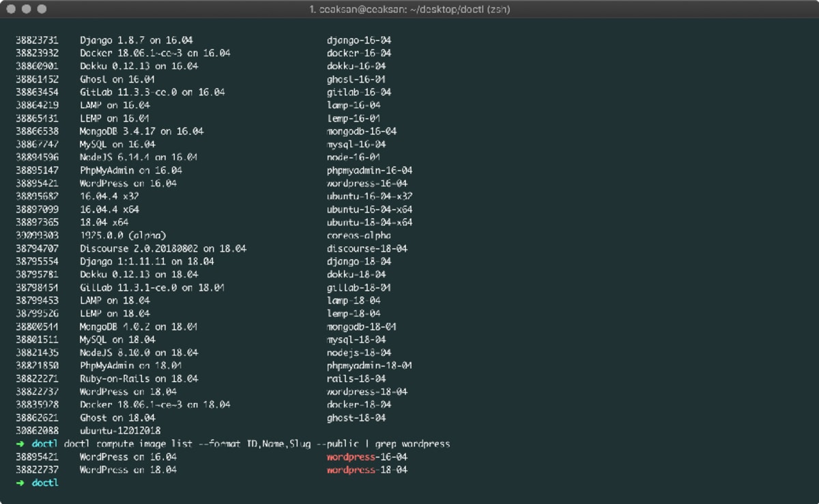Select slug gitlab-16-04
Image resolution: width=819 pixels, height=504 pixels.
pos(359,92)
